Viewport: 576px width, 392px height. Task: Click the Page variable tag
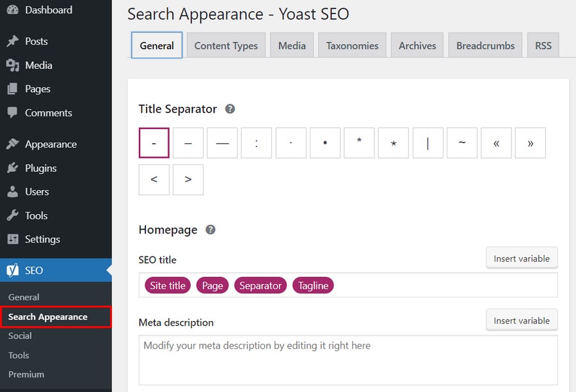pyautogui.click(x=212, y=285)
